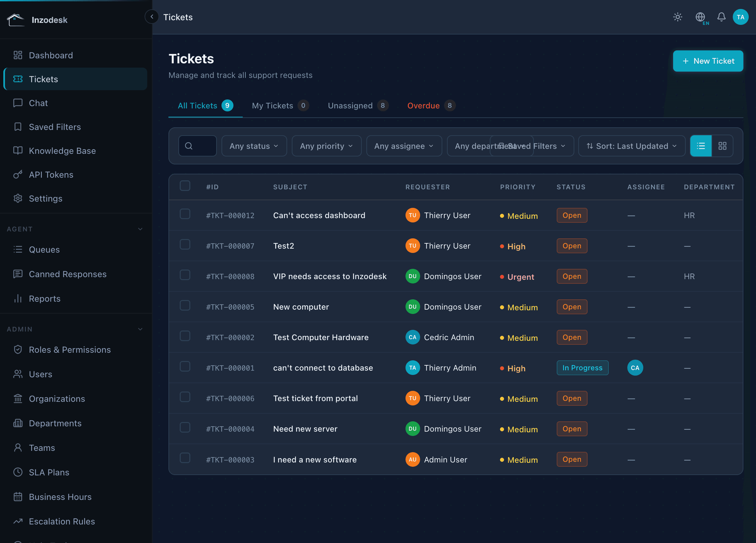Select the checkbox for ticket TKT-000012
756x543 pixels.
(185, 214)
